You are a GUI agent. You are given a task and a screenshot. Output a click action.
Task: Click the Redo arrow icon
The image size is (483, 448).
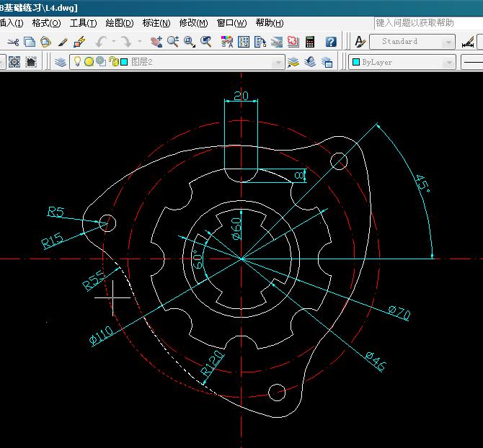(x=126, y=42)
